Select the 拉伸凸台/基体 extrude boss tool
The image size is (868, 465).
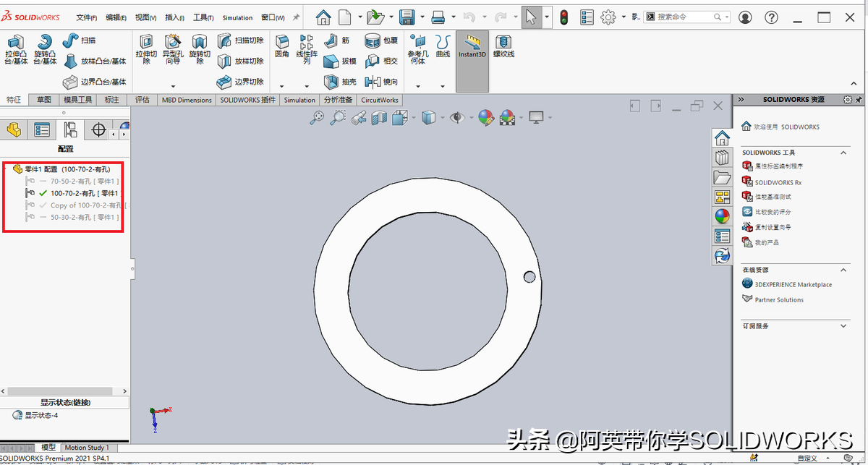coord(16,50)
